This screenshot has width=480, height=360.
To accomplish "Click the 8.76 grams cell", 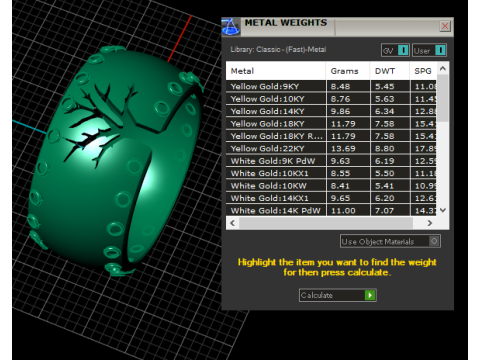I will coord(348,99).
